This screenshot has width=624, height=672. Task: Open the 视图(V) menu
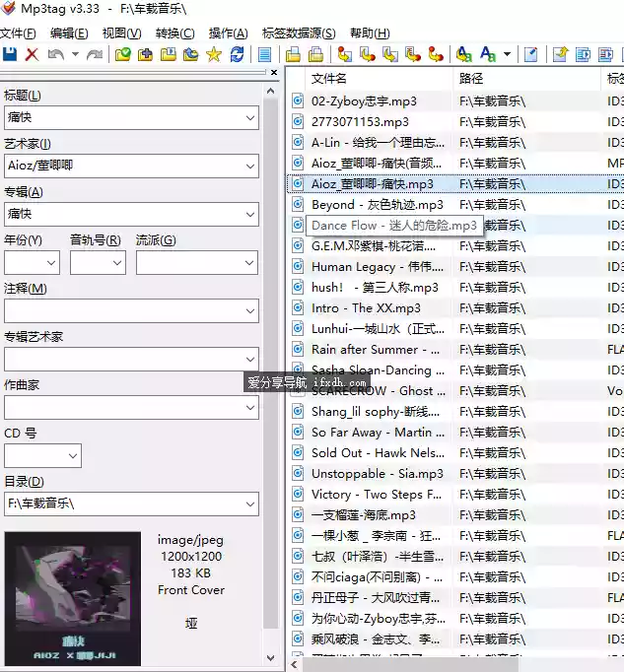pyautogui.click(x=122, y=33)
